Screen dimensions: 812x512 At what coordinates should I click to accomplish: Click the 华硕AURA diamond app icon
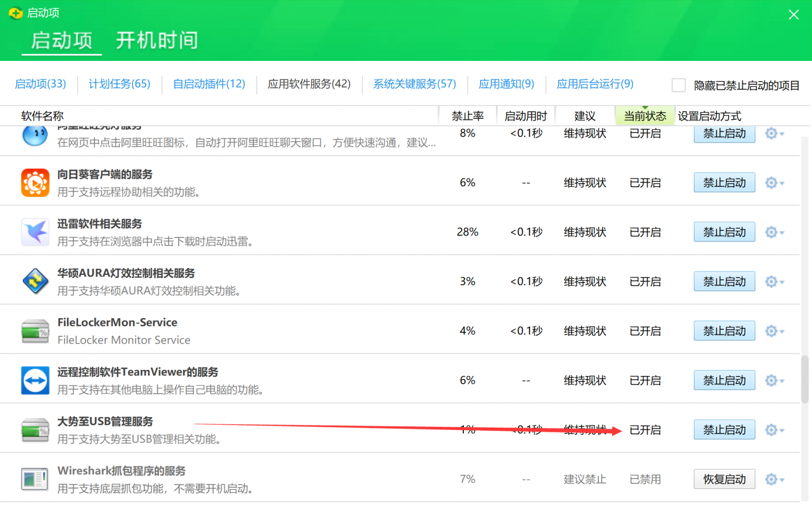point(35,281)
